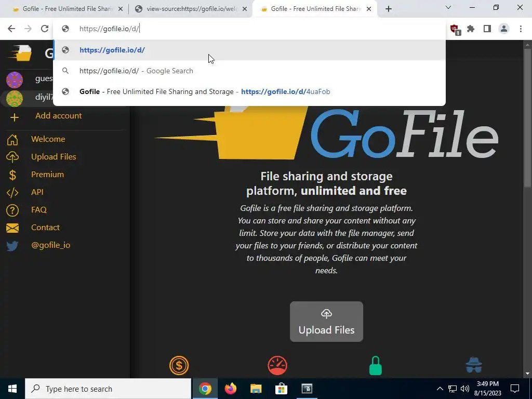Open the Chrome three-dot menu

(x=521, y=29)
